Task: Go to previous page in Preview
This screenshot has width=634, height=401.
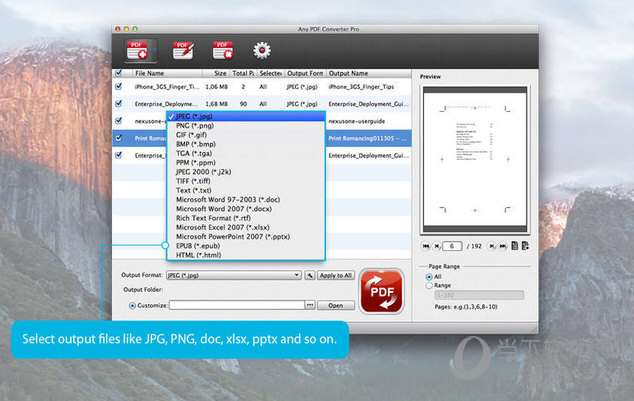Action: click(437, 246)
